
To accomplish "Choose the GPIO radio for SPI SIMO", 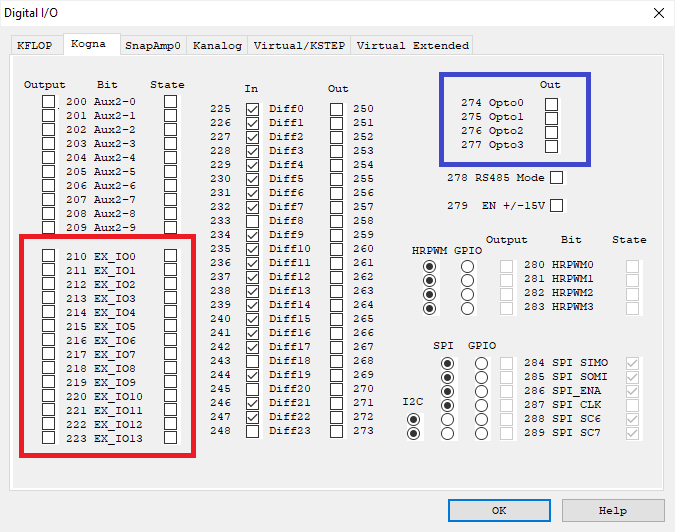I will (482, 364).
